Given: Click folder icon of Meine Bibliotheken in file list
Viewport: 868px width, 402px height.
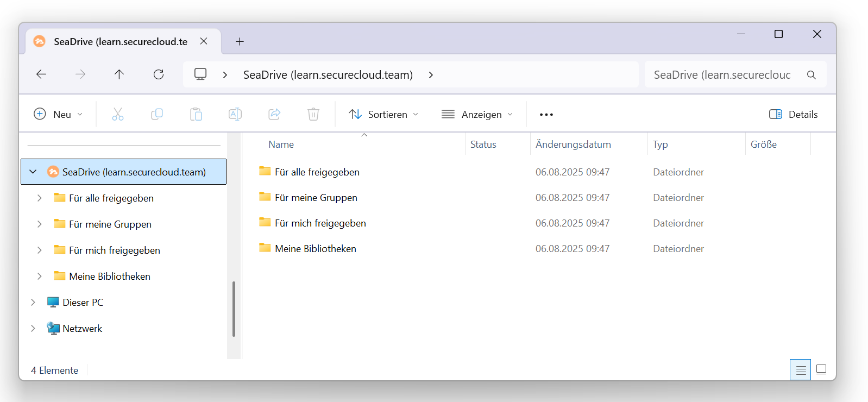Looking at the screenshot, I should point(265,248).
